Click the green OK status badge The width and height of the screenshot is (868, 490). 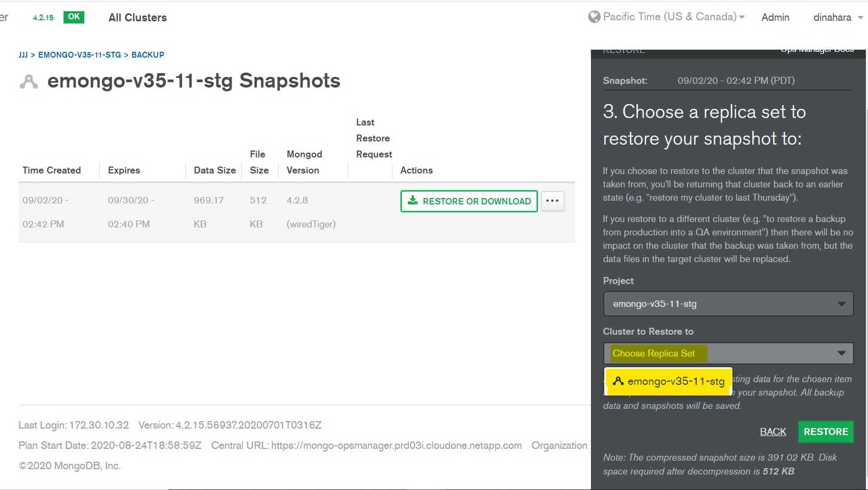click(x=74, y=17)
